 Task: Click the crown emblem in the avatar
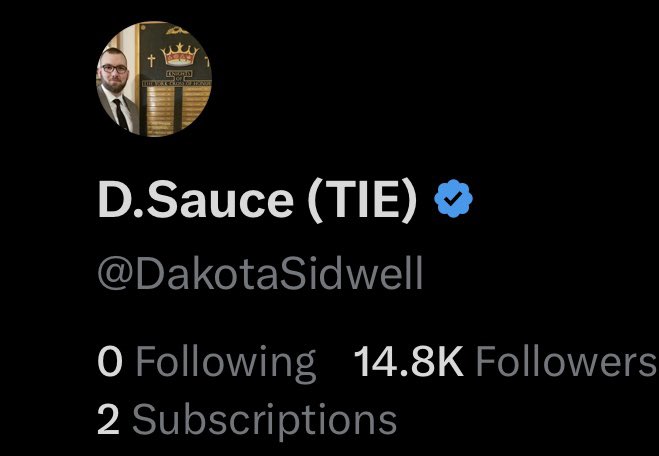tap(179, 55)
